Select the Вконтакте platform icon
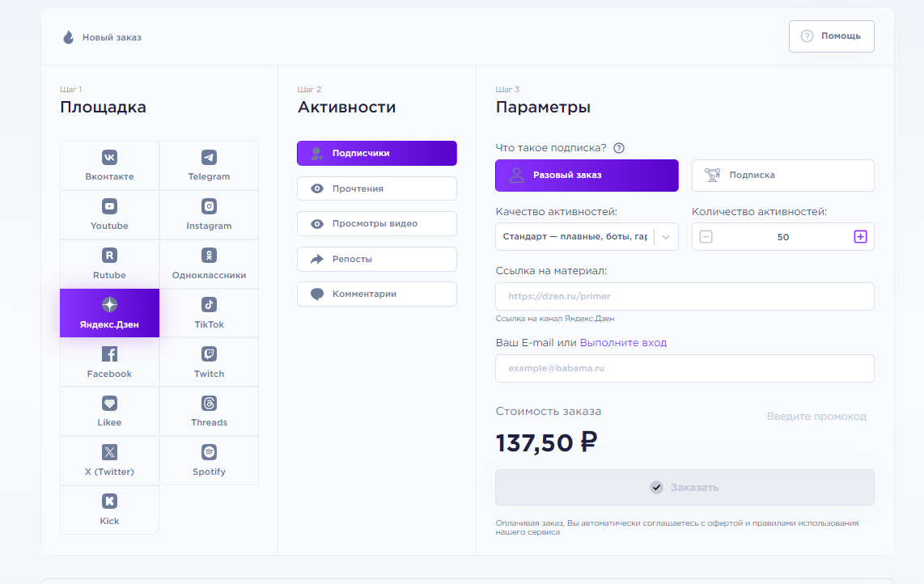 (x=109, y=158)
